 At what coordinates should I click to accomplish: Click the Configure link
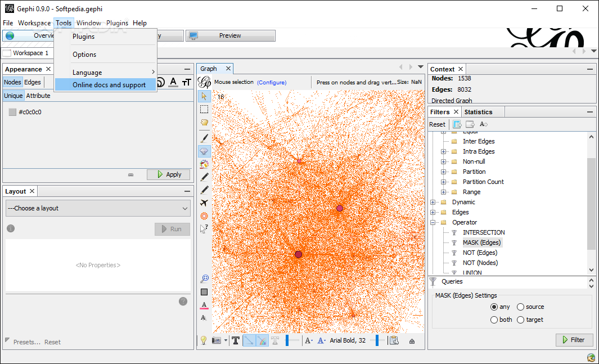pos(272,82)
